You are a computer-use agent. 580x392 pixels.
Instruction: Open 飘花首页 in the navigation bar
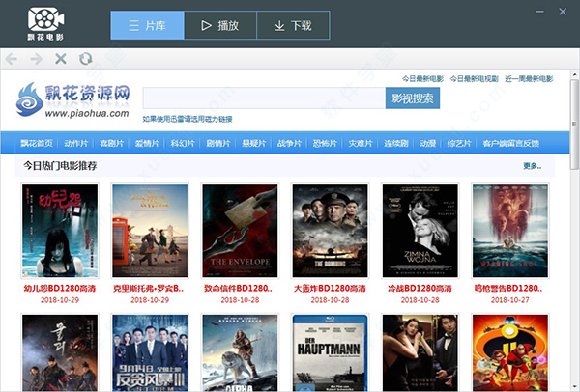(37, 143)
